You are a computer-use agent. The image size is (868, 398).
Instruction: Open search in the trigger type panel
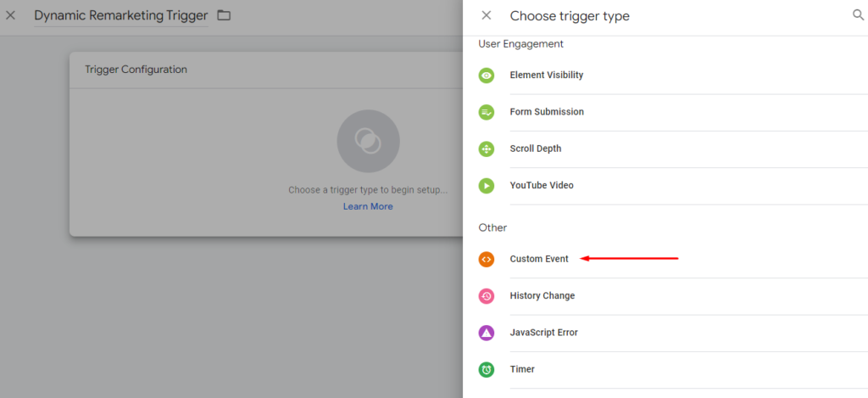[x=858, y=15]
